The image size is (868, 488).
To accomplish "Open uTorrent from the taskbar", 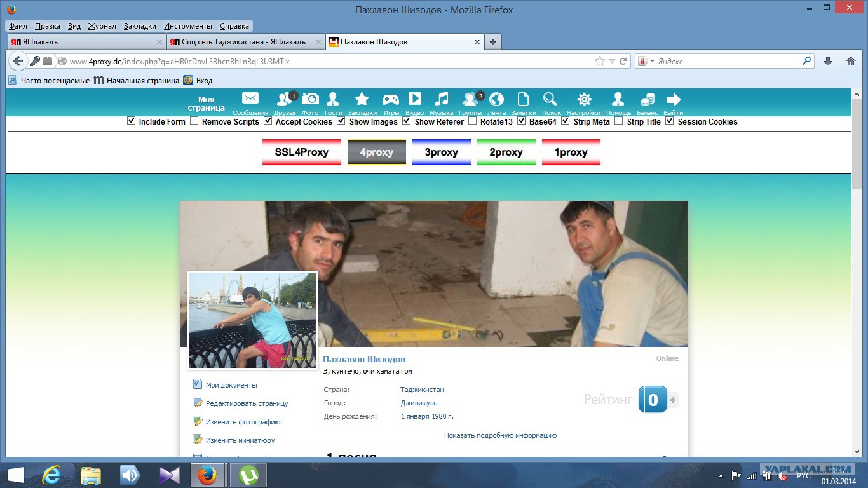I will tap(248, 475).
